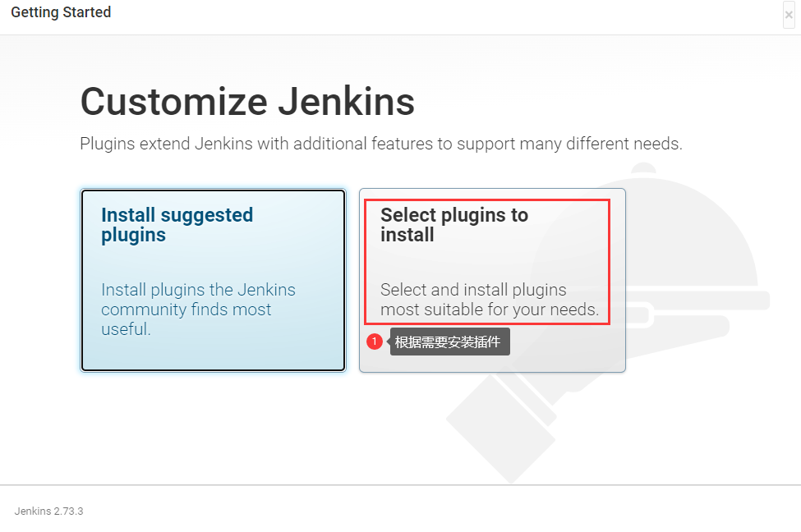Viewport: 801px width, 532px height.
Task: Click the dome knob atop butler's cloche
Action: (643, 169)
